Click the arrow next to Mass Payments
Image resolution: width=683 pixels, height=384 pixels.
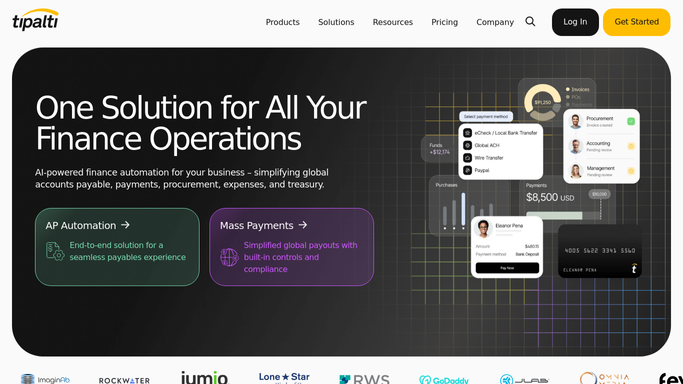click(x=303, y=225)
